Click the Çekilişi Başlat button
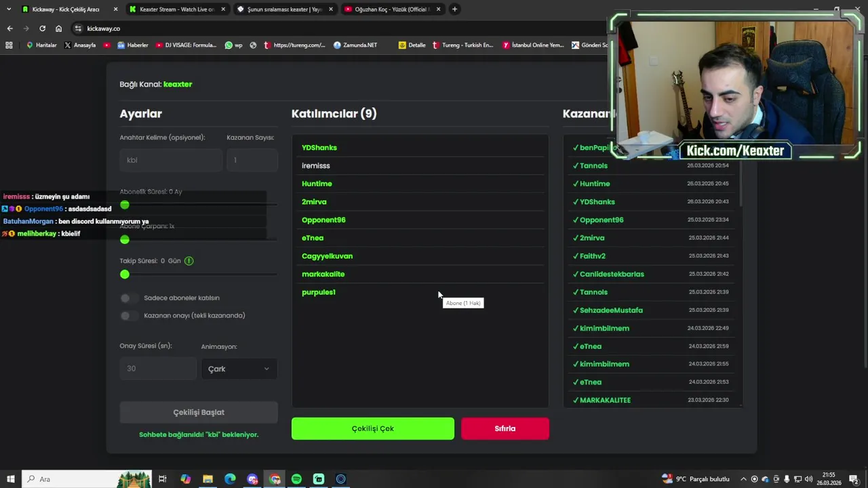This screenshot has width=868, height=488. click(x=199, y=413)
